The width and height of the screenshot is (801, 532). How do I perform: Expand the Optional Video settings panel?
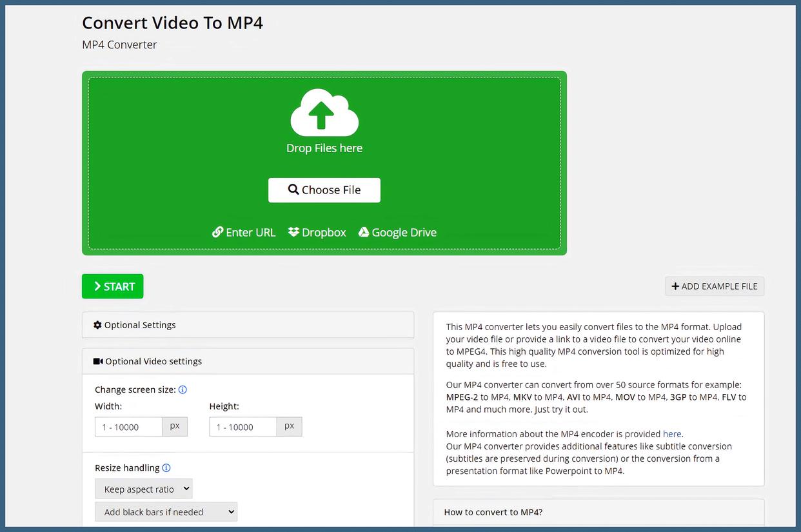pos(248,361)
